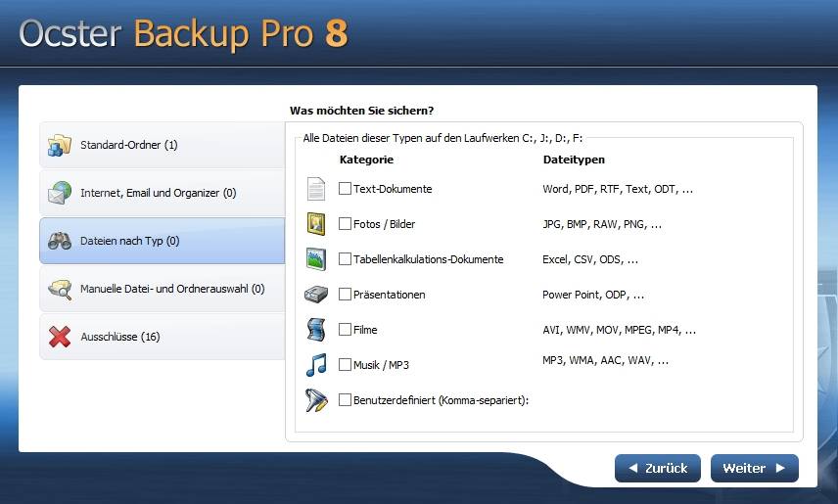Click the film strip icon next to Filme
Image resolution: width=838 pixels, height=504 pixels.
pos(316,329)
